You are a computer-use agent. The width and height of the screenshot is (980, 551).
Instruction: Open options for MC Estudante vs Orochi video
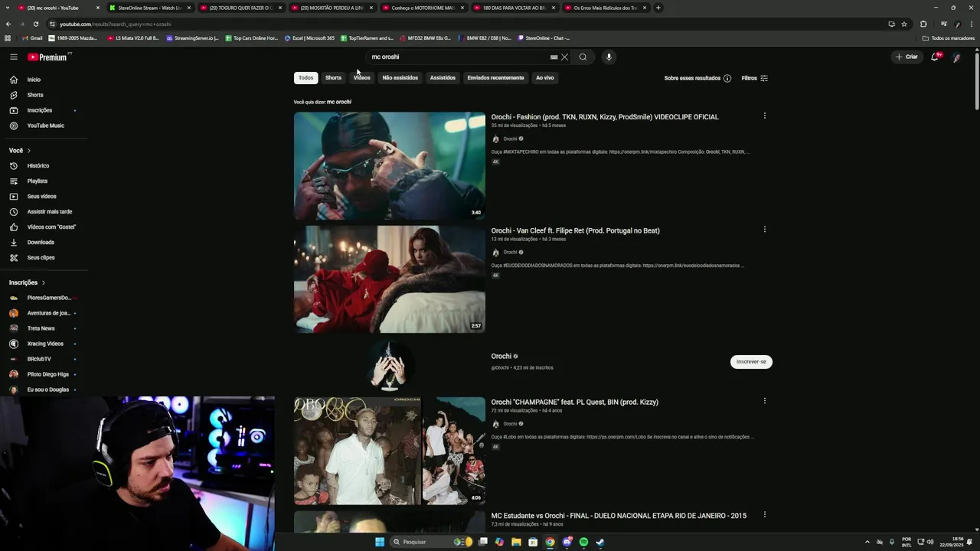pos(764,515)
